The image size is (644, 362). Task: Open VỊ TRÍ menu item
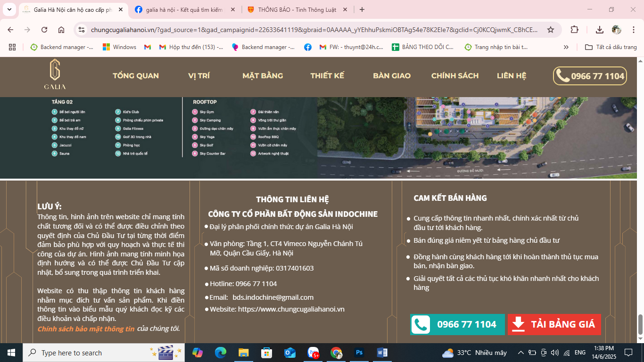[x=199, y=76]
